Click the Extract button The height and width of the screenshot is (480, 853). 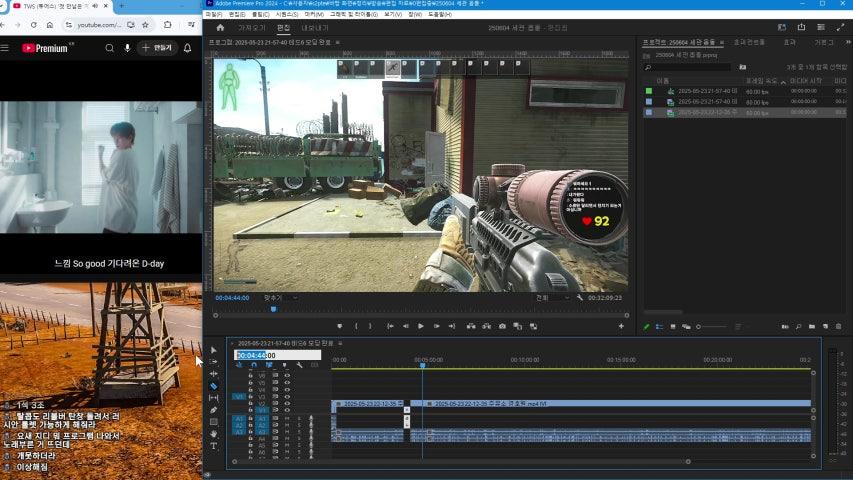486,326
